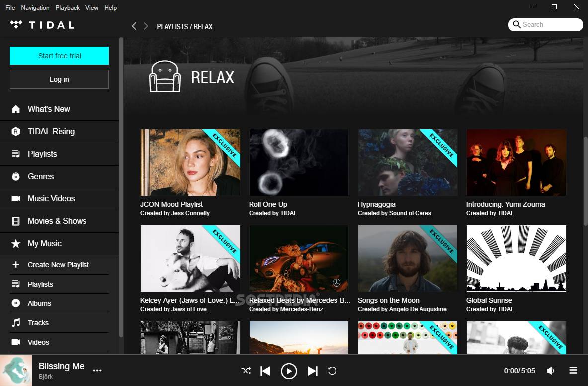
Task: Click the Relax armchair icon
Action: [165, 76]
